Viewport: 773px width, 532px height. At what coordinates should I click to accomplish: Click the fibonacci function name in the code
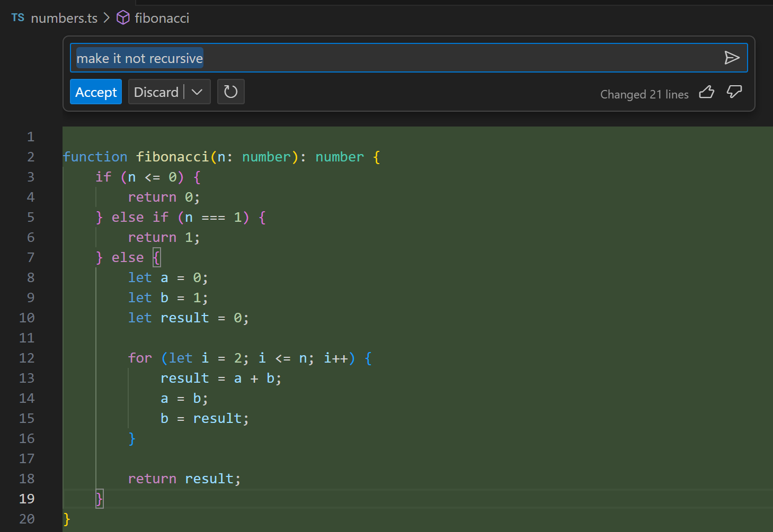[x=173, y=156]
